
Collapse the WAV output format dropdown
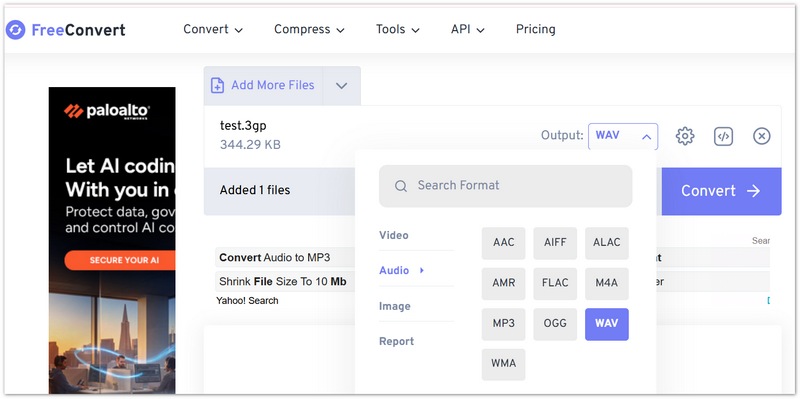point(623,136)
